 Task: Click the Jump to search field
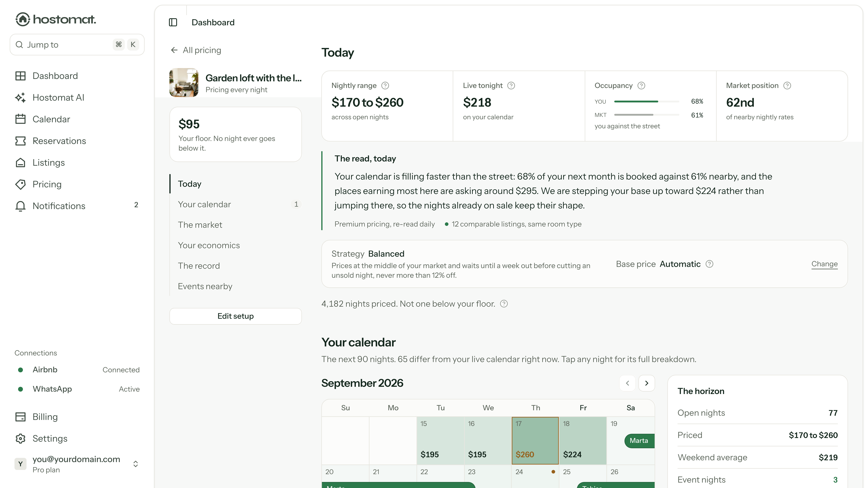(x=77, y=44)
